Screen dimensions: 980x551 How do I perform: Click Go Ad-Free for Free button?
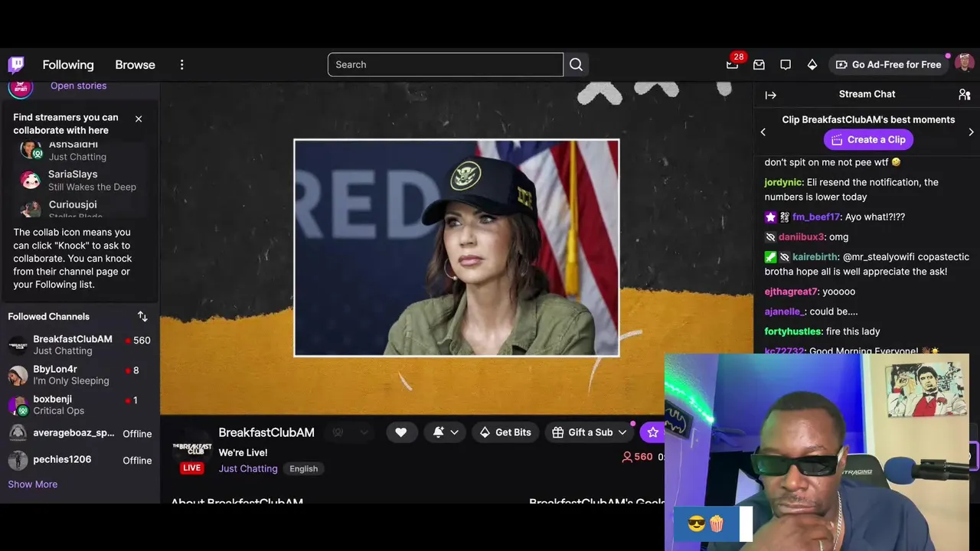889,64
